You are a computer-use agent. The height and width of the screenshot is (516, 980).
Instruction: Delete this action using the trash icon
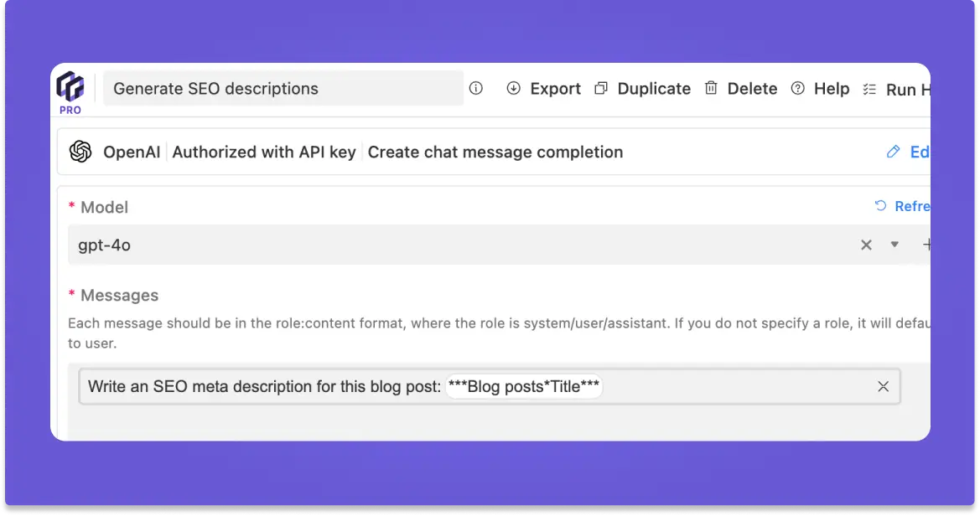click(711, 88)
